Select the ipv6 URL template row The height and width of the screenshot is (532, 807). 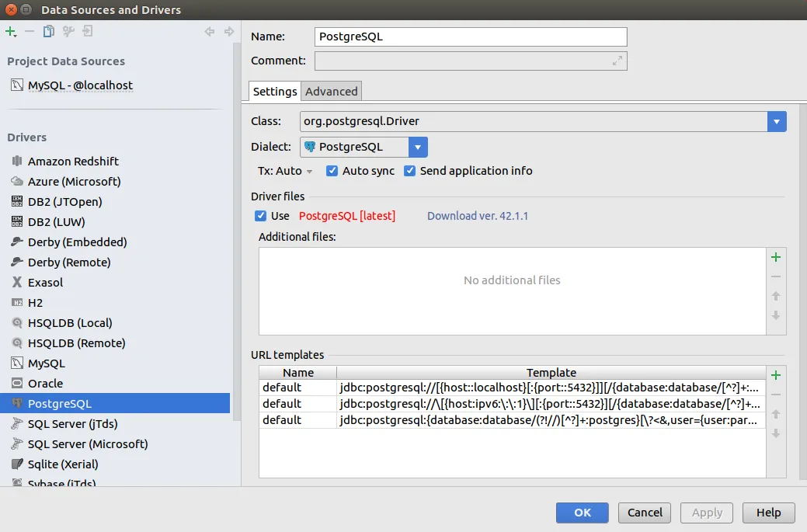point(512,404)
